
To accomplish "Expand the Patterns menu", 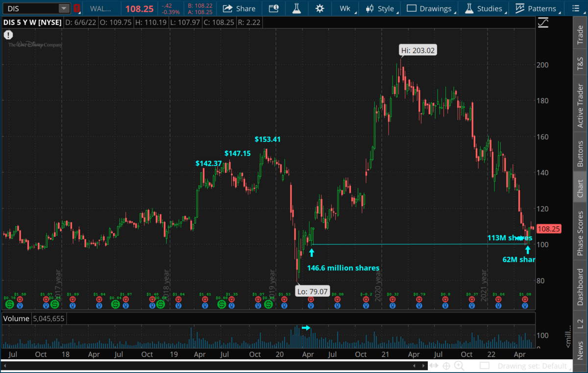I will (x=537, y=8).
